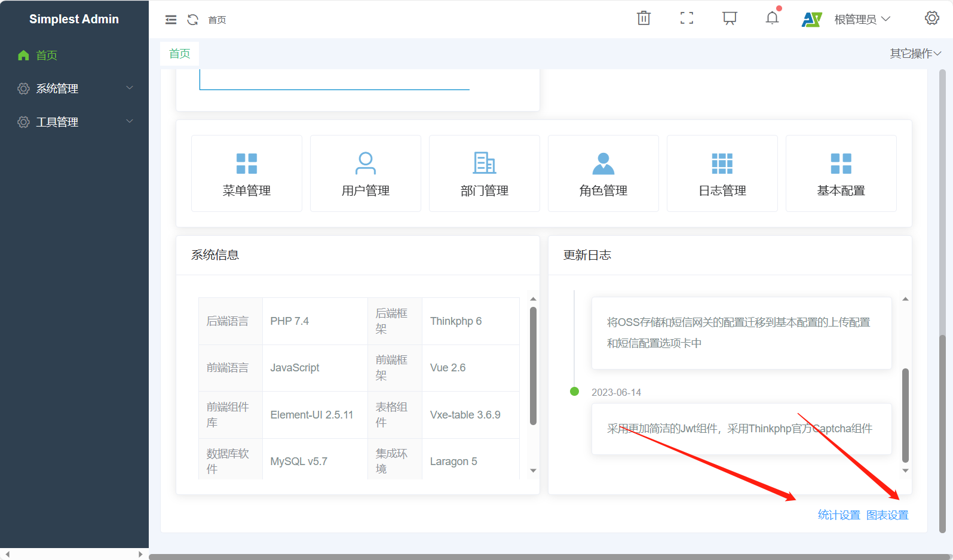
Task: Select 首页 in the left sidebar
Action: click(x=47, y=56)
